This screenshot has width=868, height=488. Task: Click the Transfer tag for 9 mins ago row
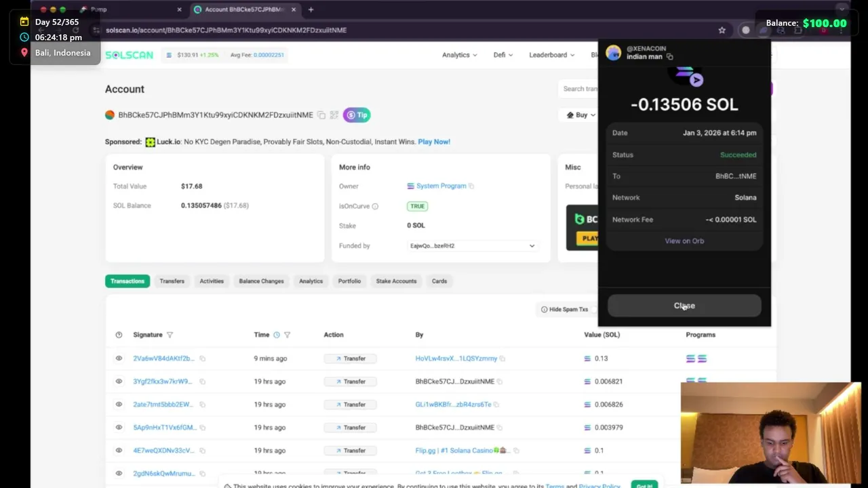point(350,359)
